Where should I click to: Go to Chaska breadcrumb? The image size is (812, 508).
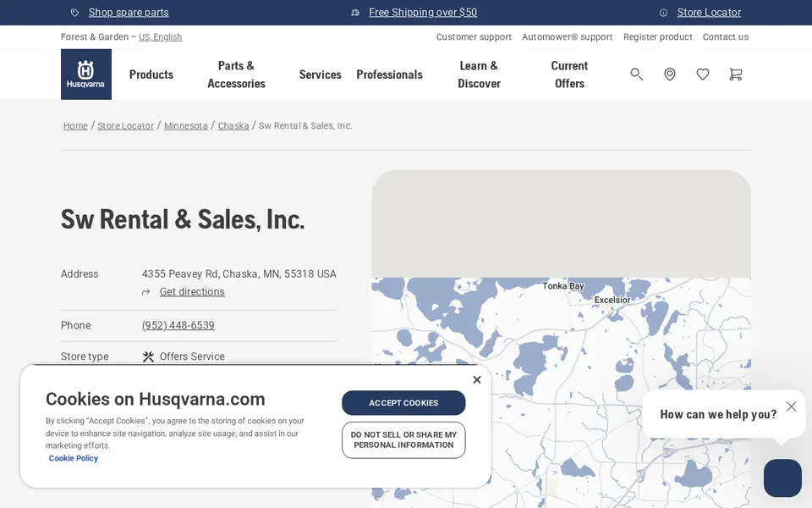point(233,126)
